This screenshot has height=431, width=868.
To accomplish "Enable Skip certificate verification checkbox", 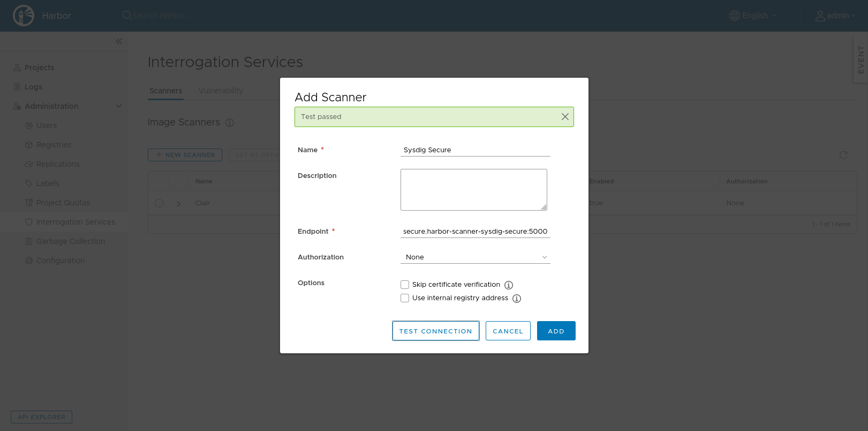I will tap(405, 285).
